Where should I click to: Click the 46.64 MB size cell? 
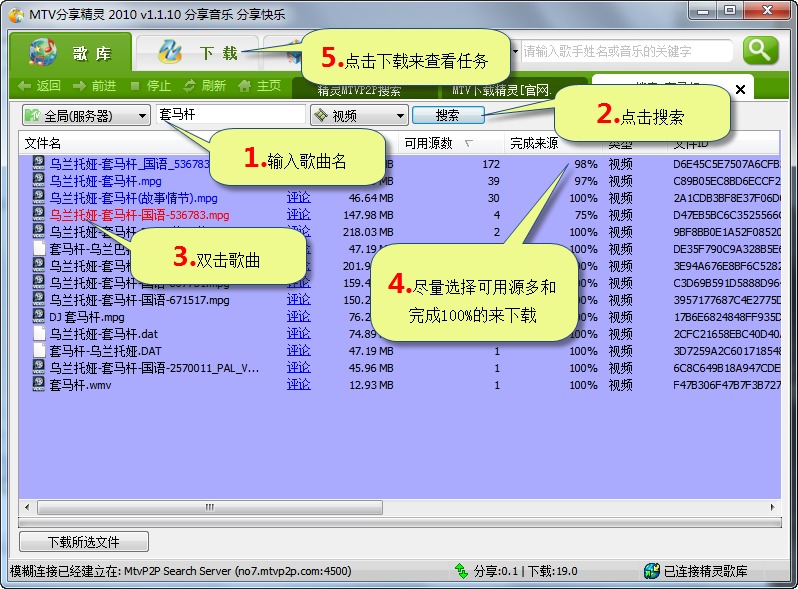pos(371,199)
